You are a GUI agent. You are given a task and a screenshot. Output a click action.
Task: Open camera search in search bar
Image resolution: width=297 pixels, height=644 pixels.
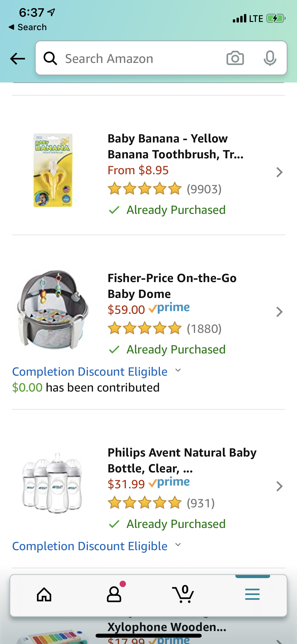pyautogui.click(x=235, y=58)
